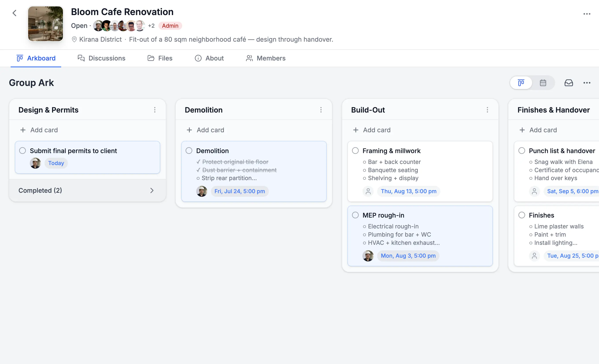Click the Bloom Cafe project cover thumbnail
The width and height of the screenshot is (599, 364).
(x=45, y=24)
